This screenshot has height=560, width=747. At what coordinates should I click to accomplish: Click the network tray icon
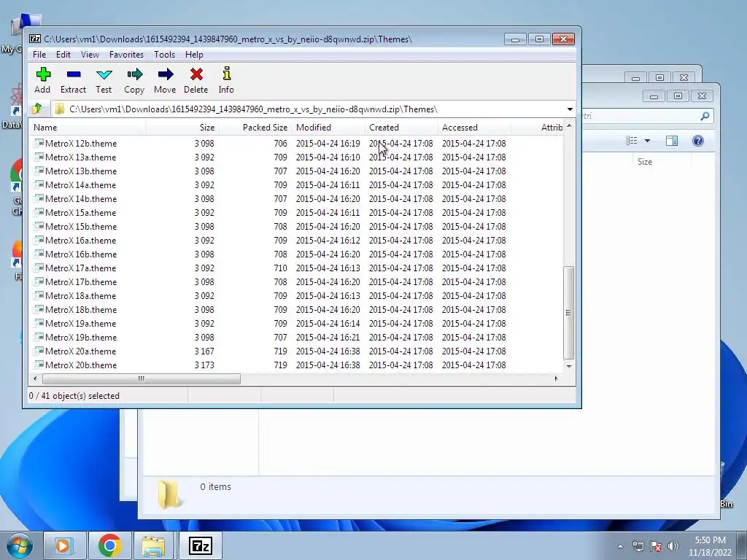[638, 546]
